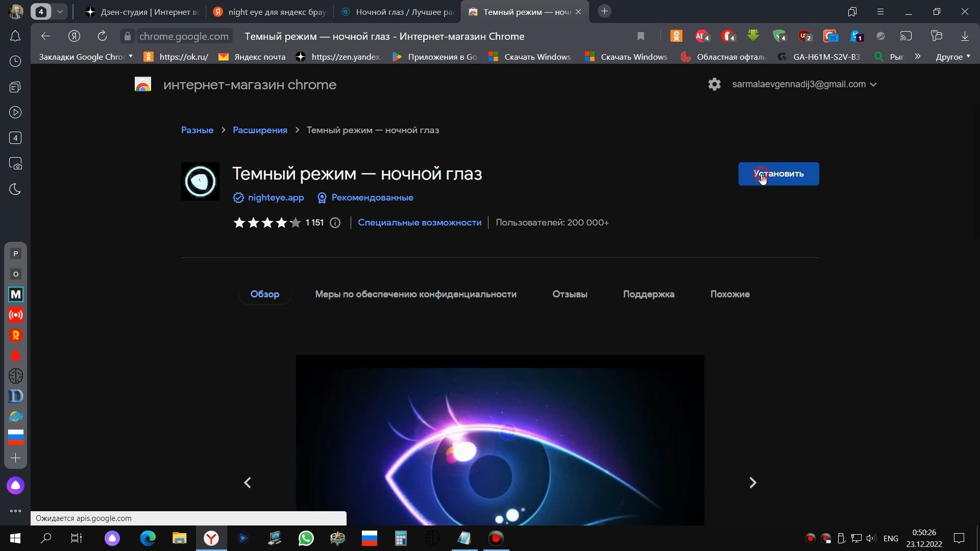Start screen casting with the Cast icon
This screenshot has height=551, width=980.
coord(906,36)
